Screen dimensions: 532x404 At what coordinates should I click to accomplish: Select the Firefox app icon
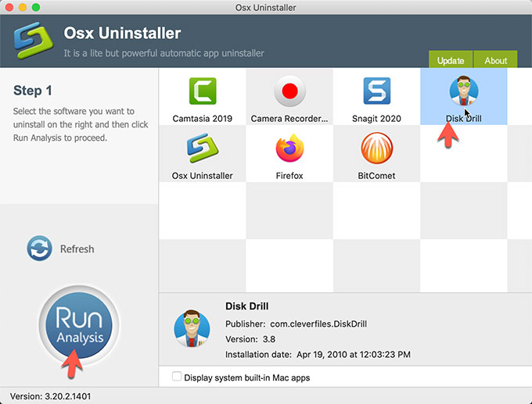point(289,148)
